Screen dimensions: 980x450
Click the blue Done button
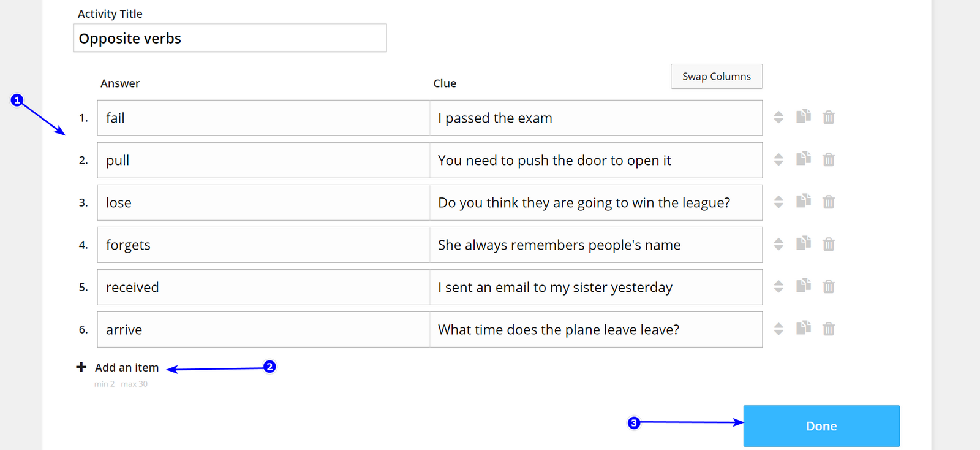tap(821, 426)
